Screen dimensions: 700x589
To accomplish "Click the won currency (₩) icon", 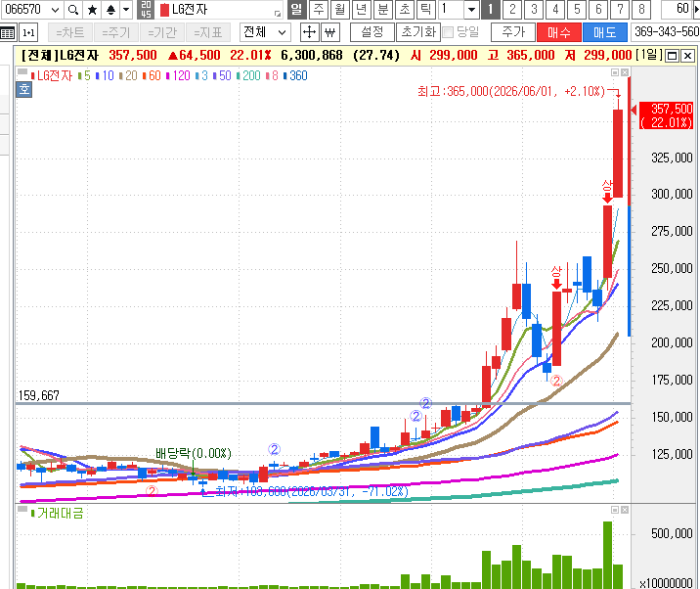I will [x=329, y=32].
